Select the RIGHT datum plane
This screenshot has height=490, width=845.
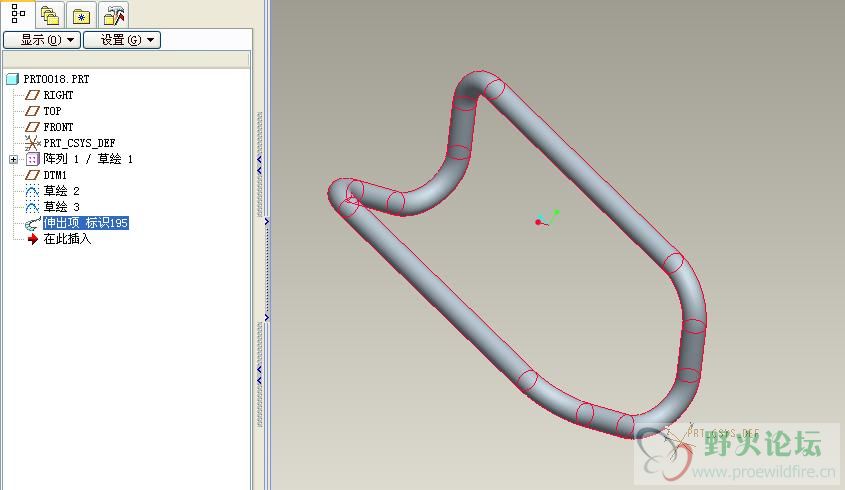pos(58,95)
